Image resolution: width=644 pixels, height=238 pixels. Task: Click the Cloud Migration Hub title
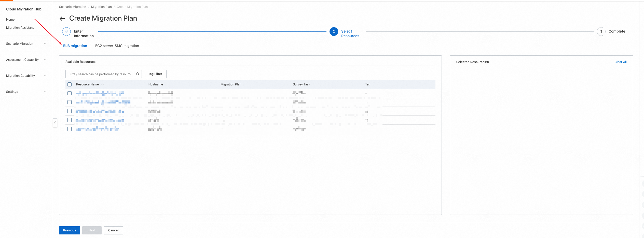24,9
